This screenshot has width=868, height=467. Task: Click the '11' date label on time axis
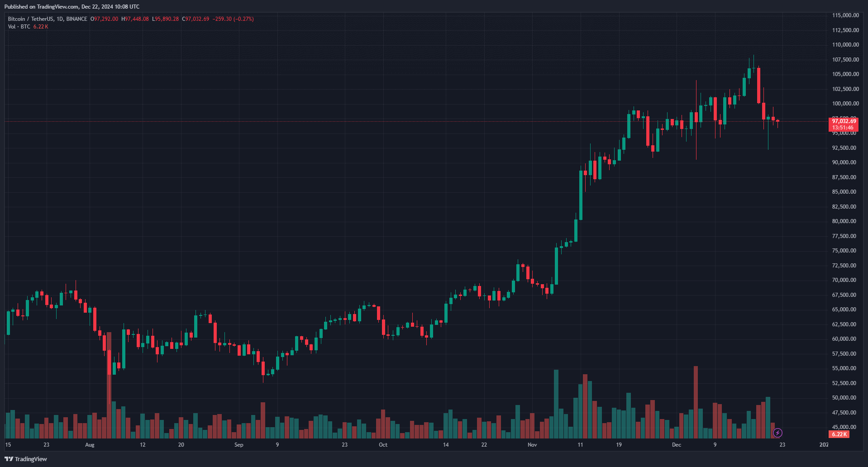coord(580,445)
